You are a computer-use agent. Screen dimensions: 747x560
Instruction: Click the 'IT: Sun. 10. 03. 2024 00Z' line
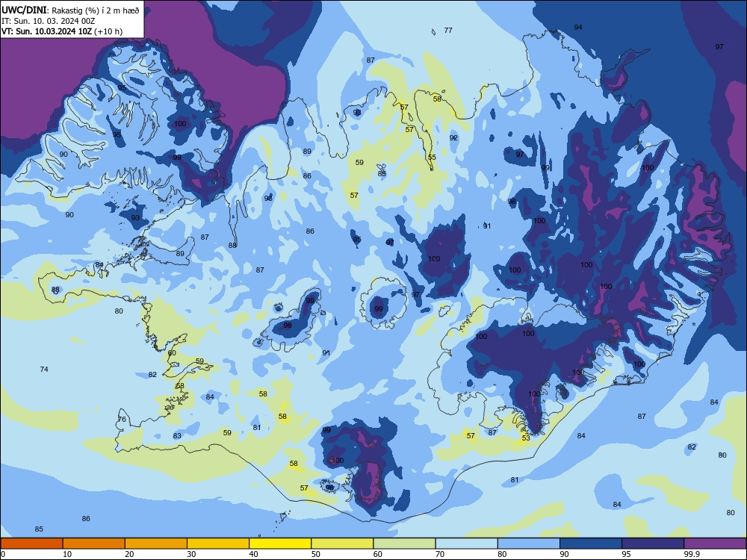pos(48,21)
